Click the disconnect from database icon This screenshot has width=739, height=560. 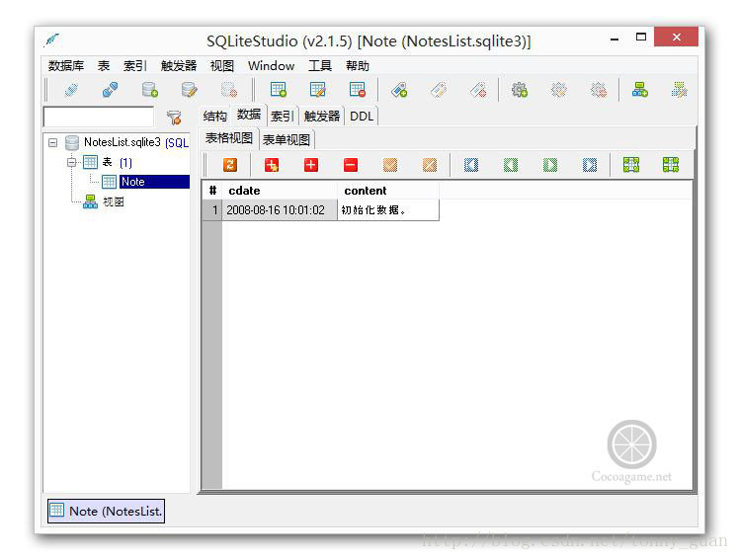coord(111,90)
